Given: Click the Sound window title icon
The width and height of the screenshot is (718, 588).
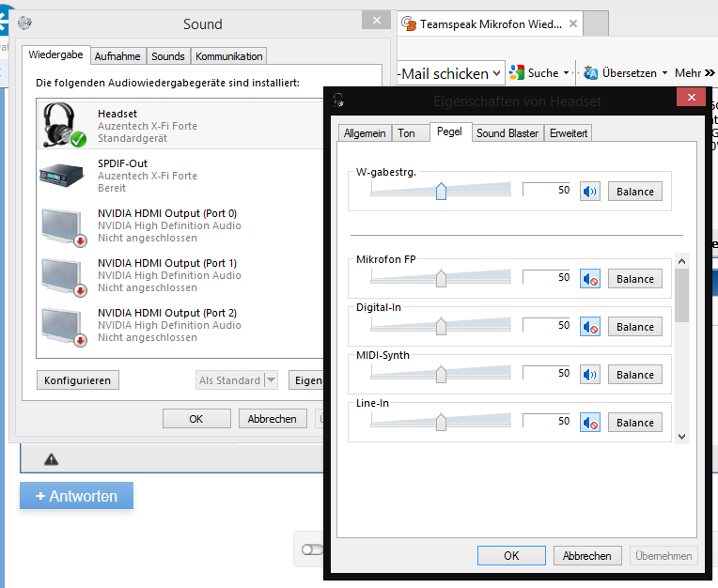Looking at the screenshot, I should click(24, 23).
